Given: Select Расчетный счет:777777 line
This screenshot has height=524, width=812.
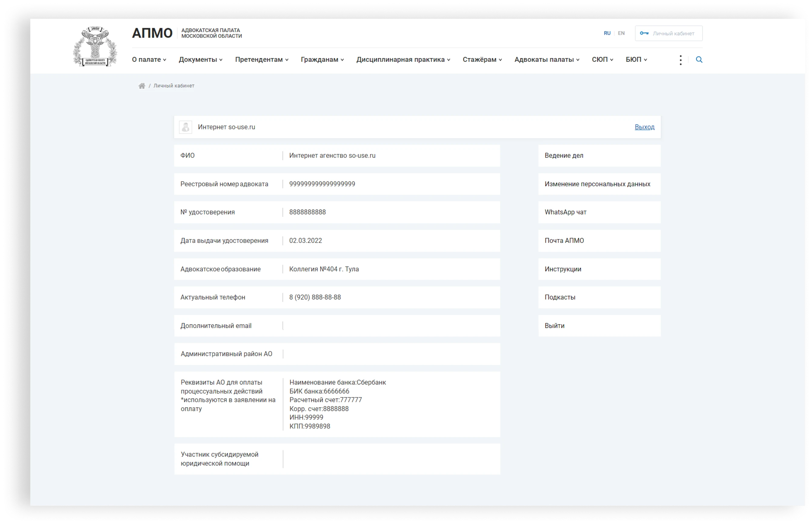Looking at the screenshot, I should tap(326, 400).
